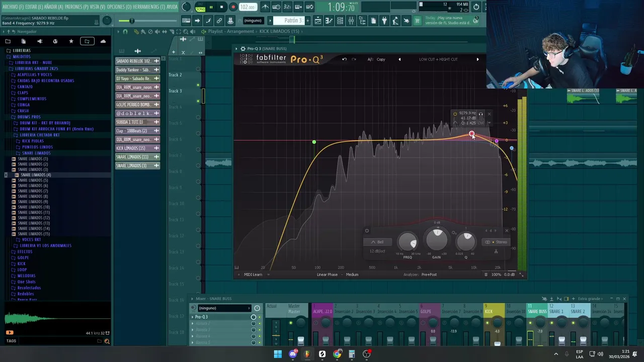The height and width of the screenshot is (362, 644).
Task: Enable wait for input before recording
Action: [276, 7]
